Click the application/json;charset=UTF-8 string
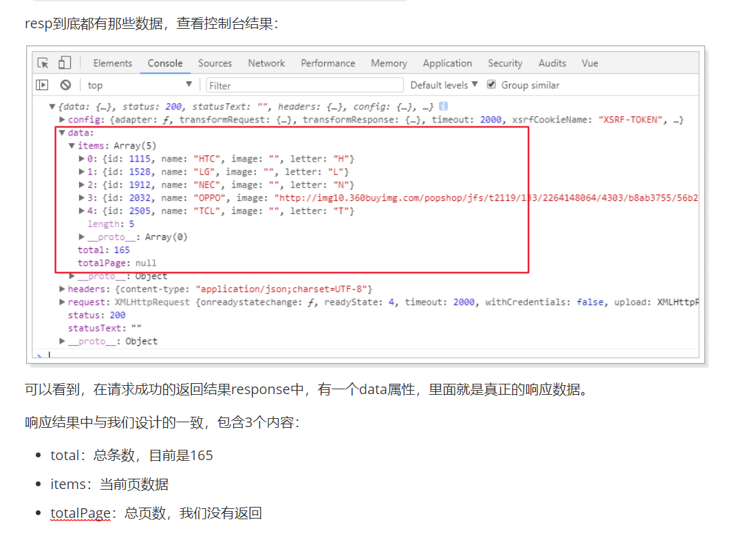Viewport: 756px width, 533px height. pos(281,289)
